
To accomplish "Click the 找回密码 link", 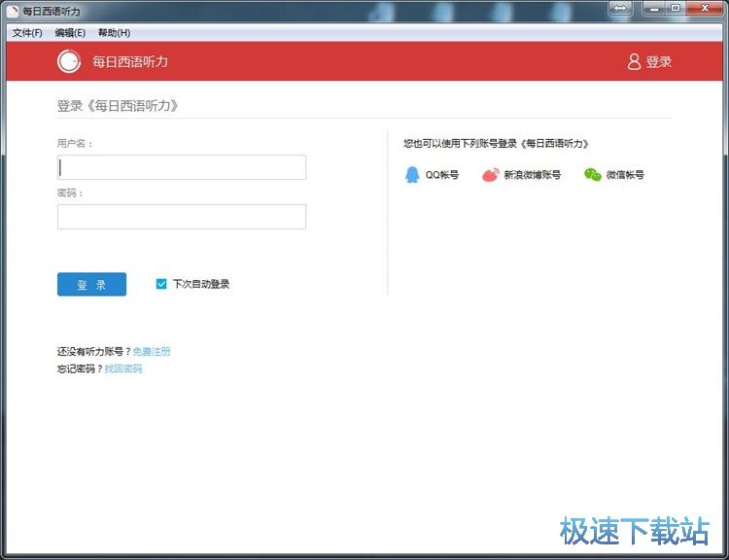I will [123, 368].
